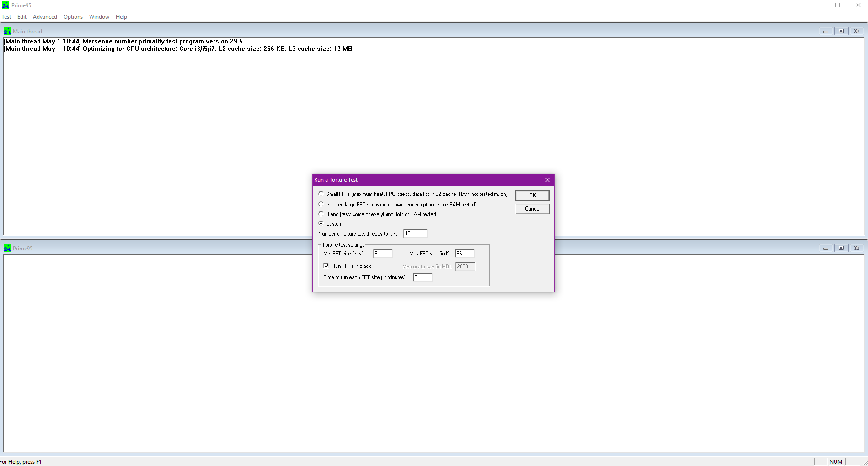The height and width of the screenshot is (466, 868).
Task: Open the Help menu
Action: click(x=121, y=17)
